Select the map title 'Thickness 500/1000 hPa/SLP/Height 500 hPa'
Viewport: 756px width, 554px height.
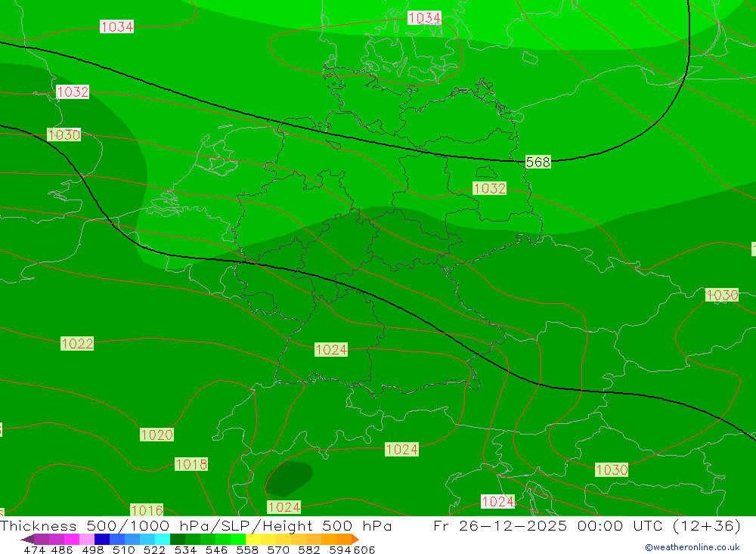[x=196, y=525]
